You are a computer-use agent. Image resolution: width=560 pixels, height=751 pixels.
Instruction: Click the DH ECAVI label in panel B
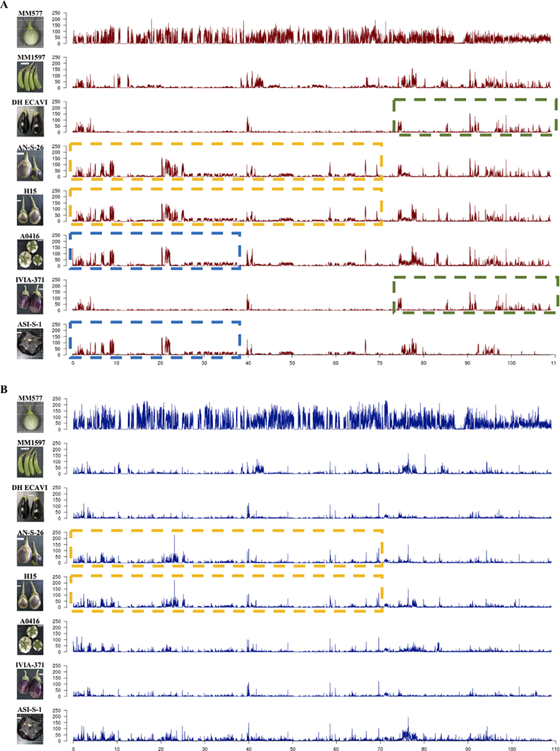(30, 488)
